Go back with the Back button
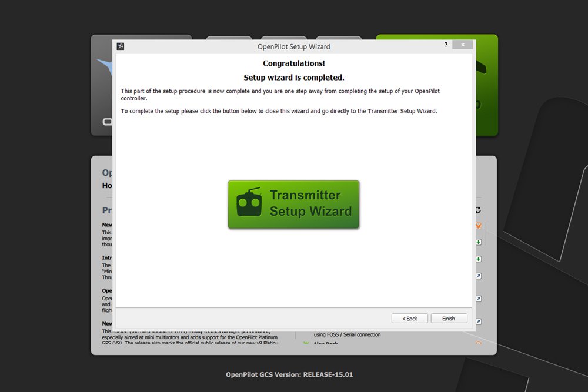Viewport: 588px width, 392px height. pos(409,319)
